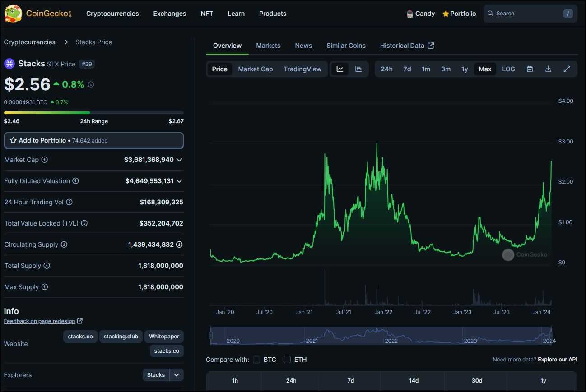The height and width of the screenshot is (392, 586).
Task: Click the CoinGecko logo icon
Action: point(14,14)
